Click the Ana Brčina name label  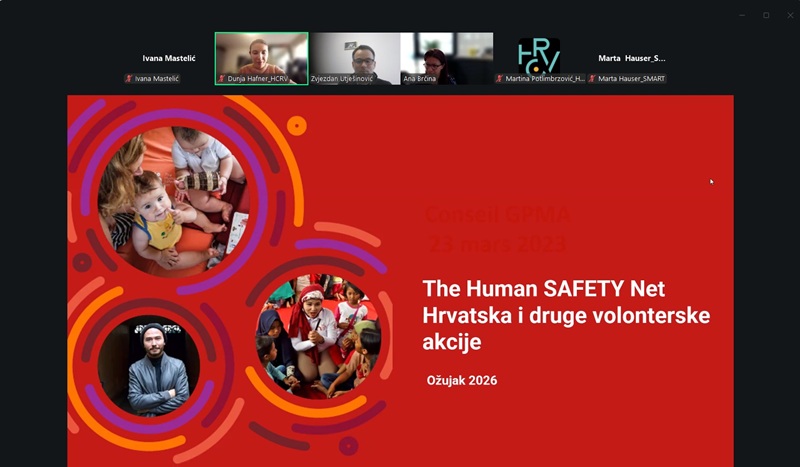419,79
